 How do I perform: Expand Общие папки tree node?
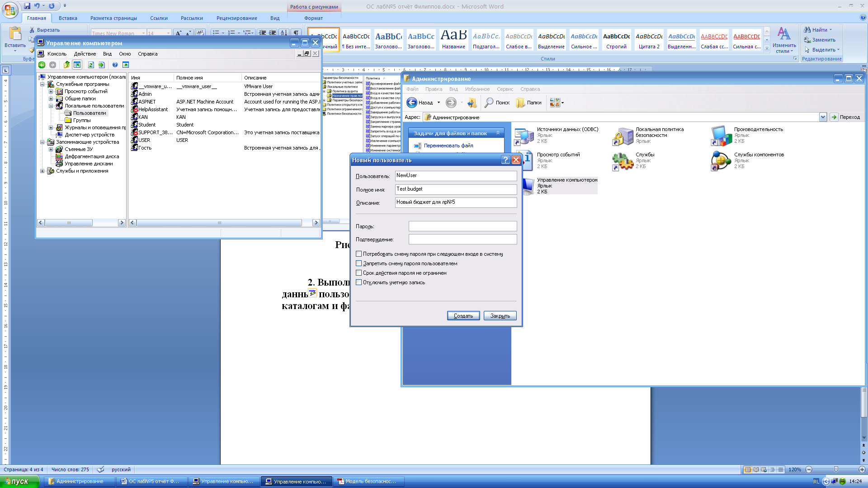pyautogui.click(x=51, y=99)
